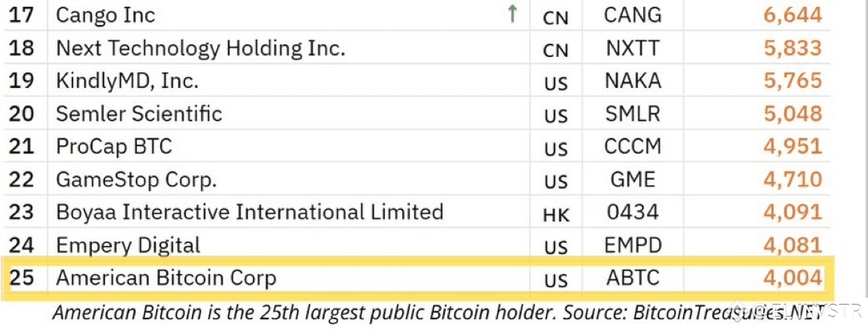Viewport: 868px width, 331px height.
Task: Click the 6,644 bitcoin holdings value
Action: coord(793,15)
